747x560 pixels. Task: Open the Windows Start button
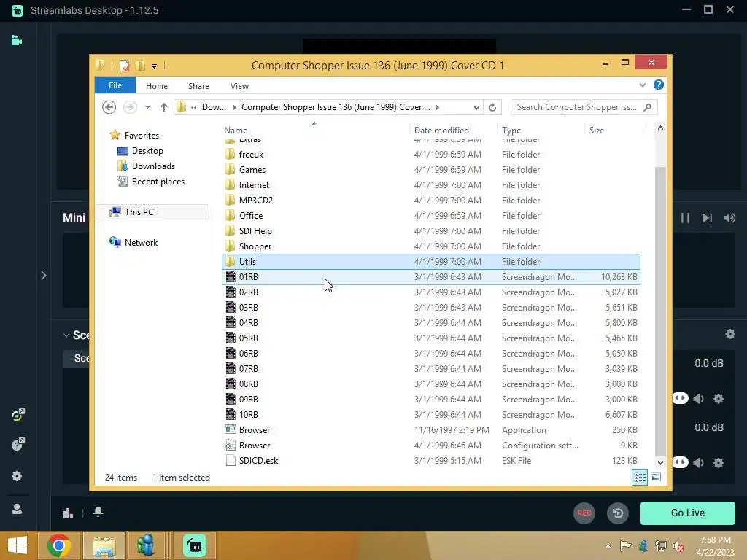click(18, 545)
